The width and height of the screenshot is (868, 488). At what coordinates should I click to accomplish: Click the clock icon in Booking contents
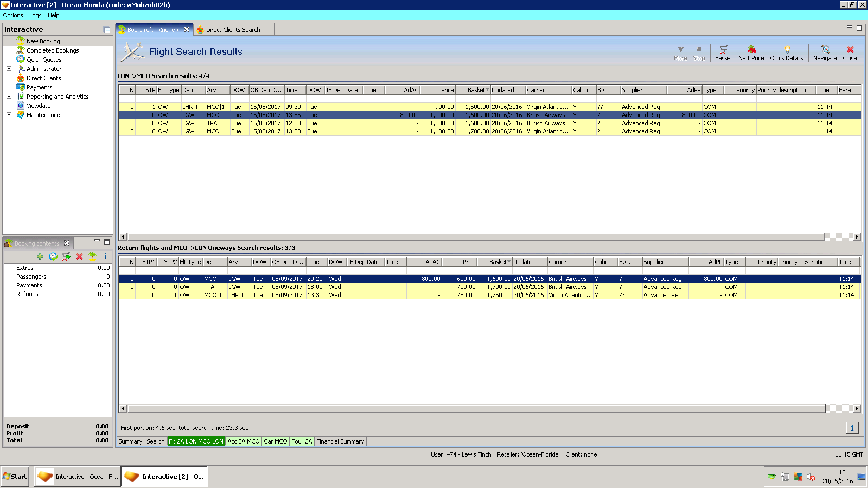click(53, 256)
